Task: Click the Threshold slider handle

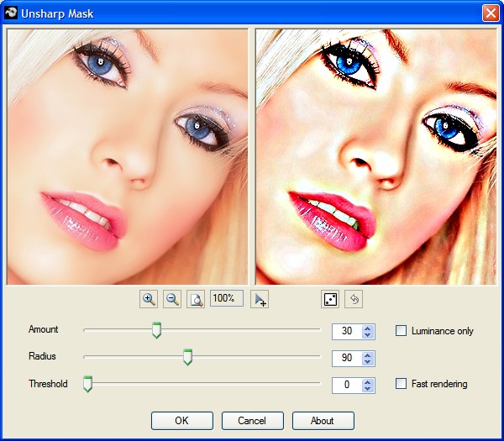Action: coord(87,384)
